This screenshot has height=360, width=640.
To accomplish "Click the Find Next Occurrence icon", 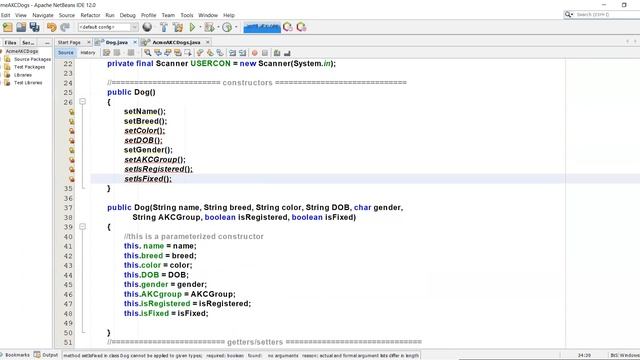I will pos(168,53).
